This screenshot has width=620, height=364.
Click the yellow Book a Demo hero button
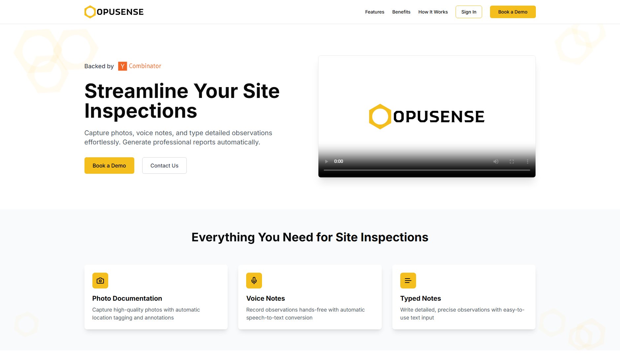109,166
